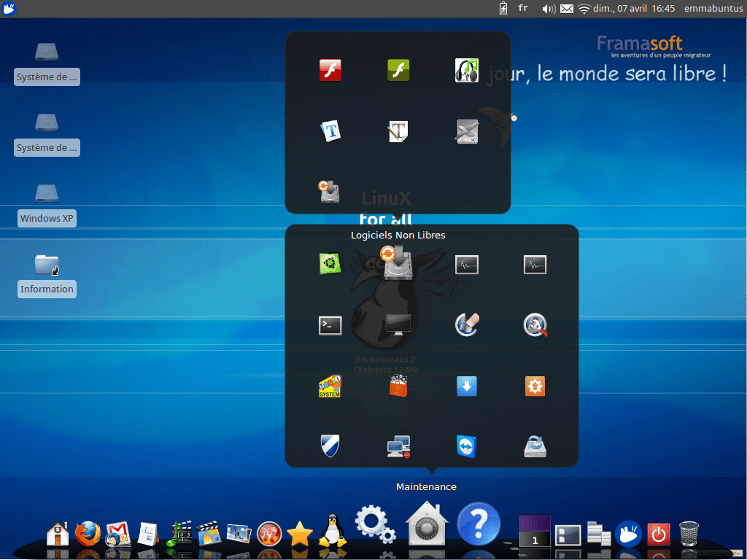Image resolution: width=747 pixels, height=560 pixels.
Task: Click the red power button in dock
Action: pyautogui.click(x=659, y=534)
